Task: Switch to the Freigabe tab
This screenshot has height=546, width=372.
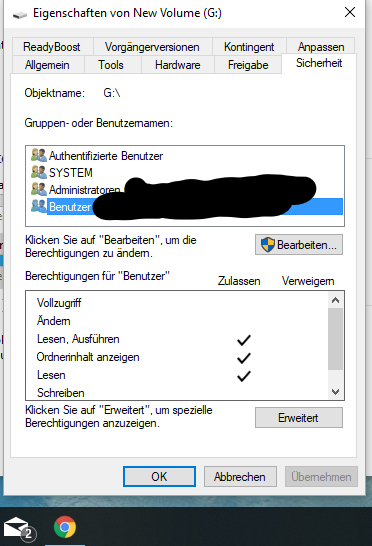Action: (248, 65)
